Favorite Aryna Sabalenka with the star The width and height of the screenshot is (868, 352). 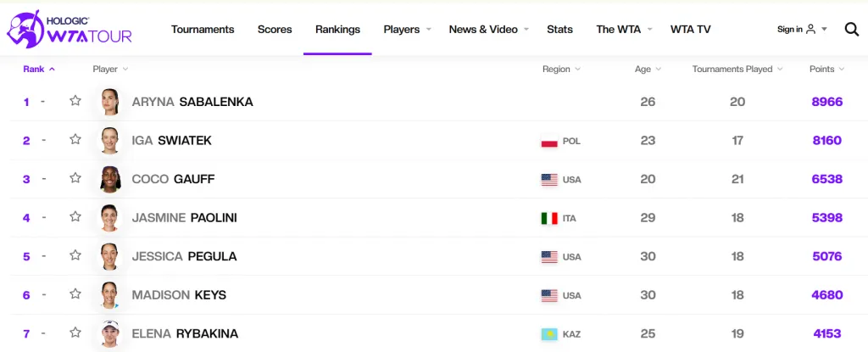click(x=75, y=101)
